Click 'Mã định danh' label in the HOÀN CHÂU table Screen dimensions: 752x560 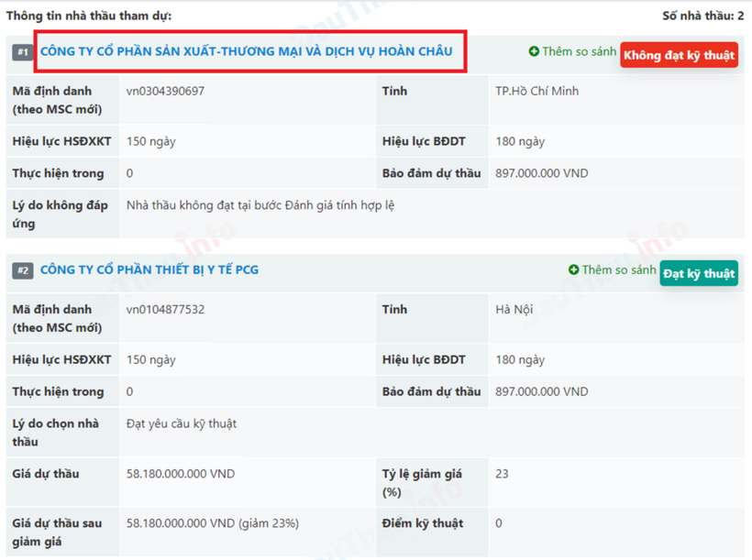57,100
